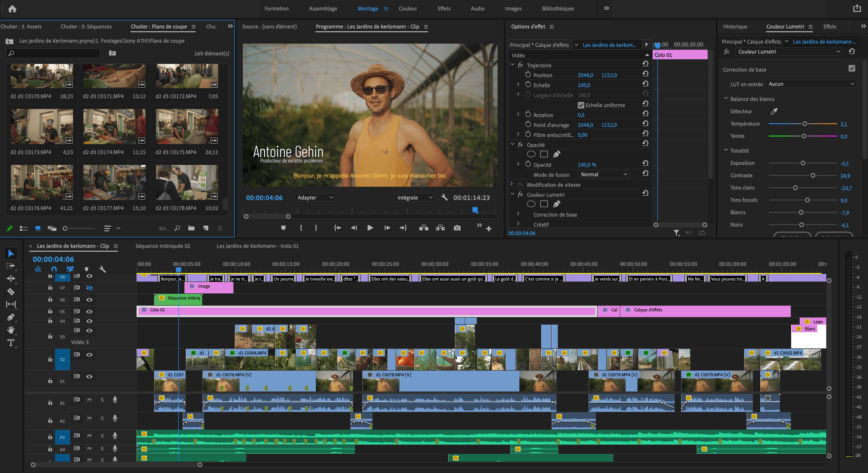Open the Mode de fusion Normal dropdown
The width and height of the screenshot is (868, 473).
(603, 174)
